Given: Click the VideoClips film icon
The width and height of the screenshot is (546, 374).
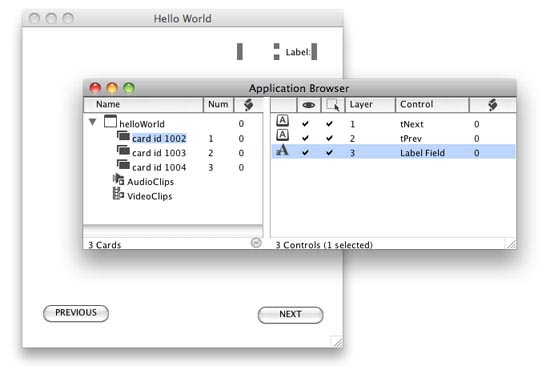Looking at the screenshot, I should (x=118, y=194).
